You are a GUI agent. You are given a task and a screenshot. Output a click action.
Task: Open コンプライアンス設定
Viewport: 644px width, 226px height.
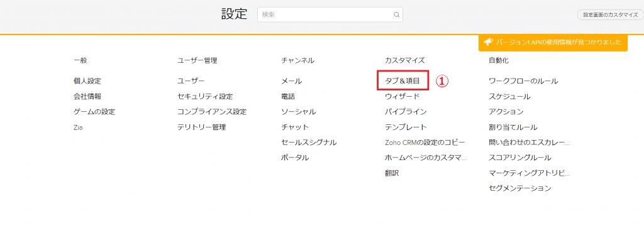point(211,112)
